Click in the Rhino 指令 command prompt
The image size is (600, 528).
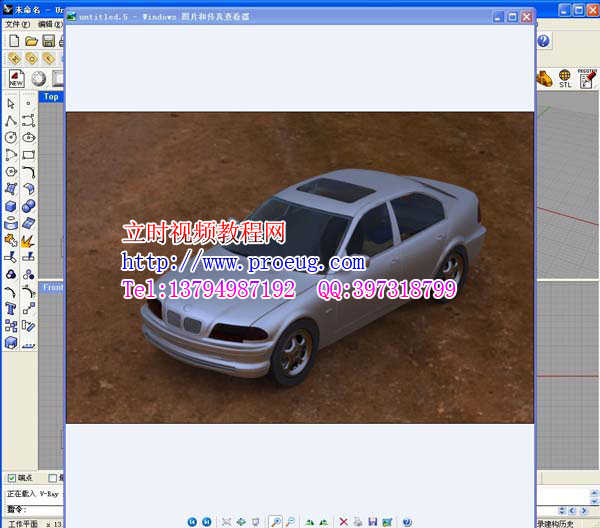pyautogui.click(x=34, y=510)
